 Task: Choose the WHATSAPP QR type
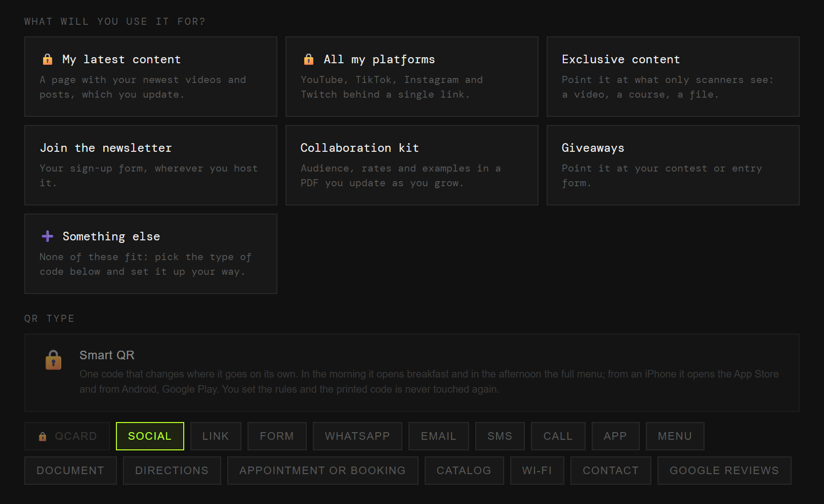click(357, 436)
